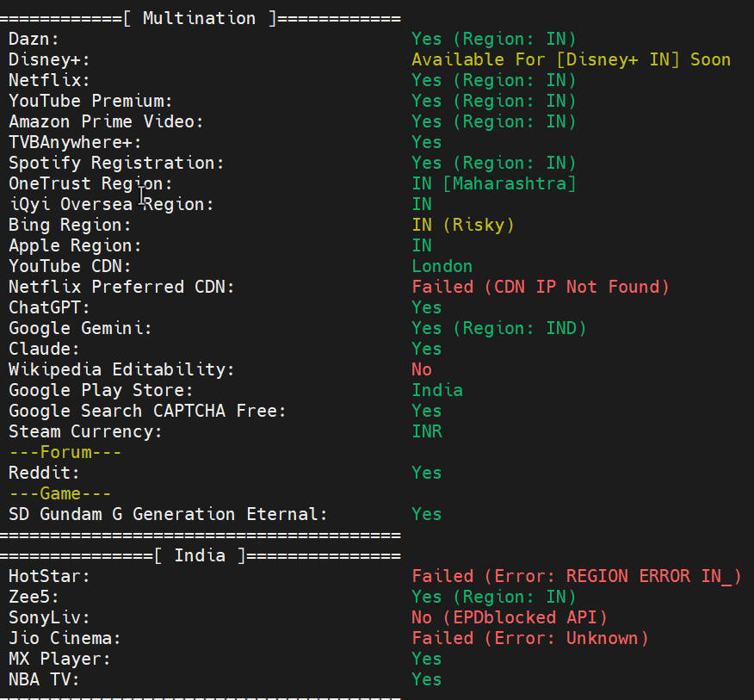Viewport: 754px width, 700px height.
Task: Click the "Jio Cinema:" label
Action: click(65, 638)
